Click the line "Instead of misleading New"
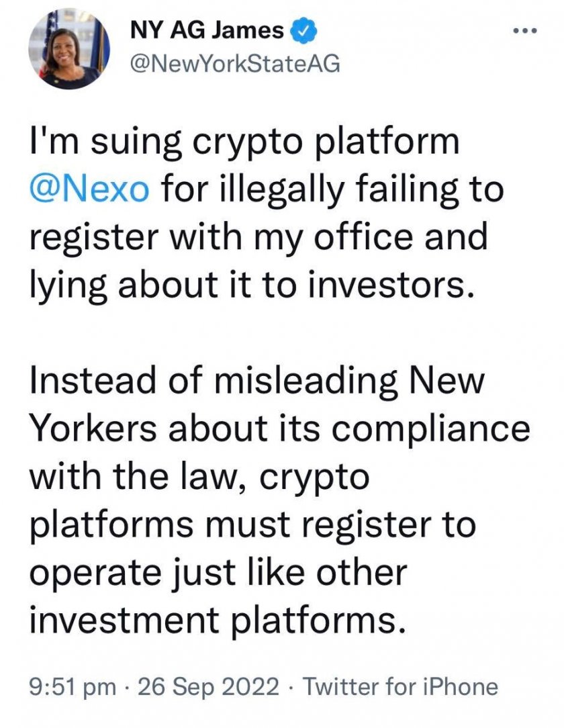564x728 pixels. 256,381
